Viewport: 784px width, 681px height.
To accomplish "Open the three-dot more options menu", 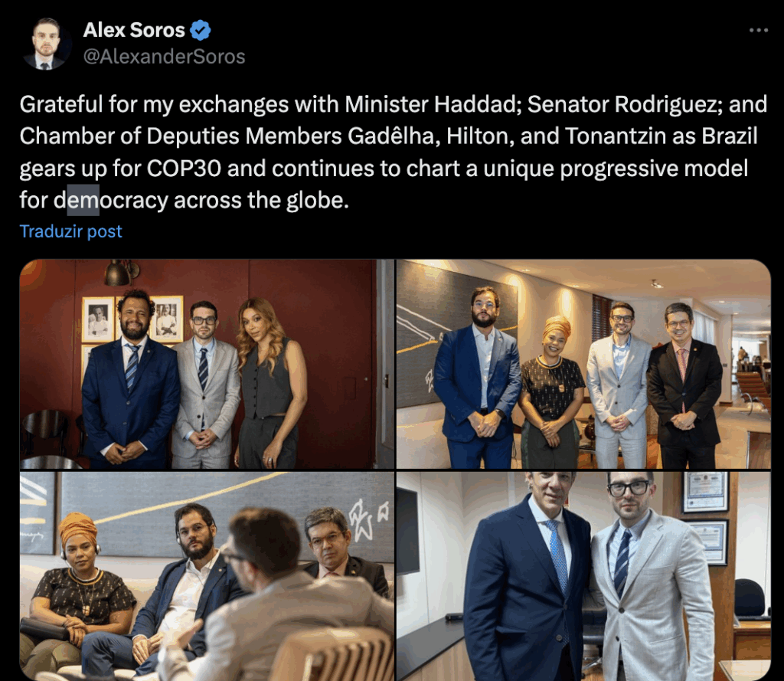I will [x=758, y=31].
